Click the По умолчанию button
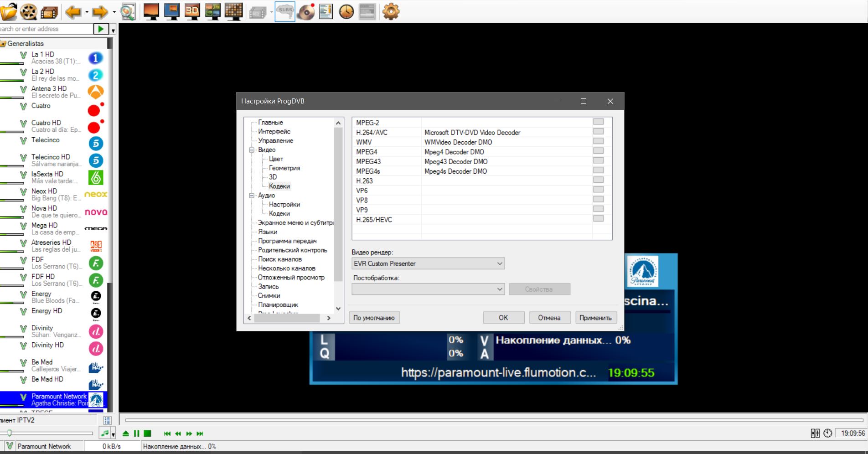The image size is (868, 454). pyautogui.click(x=374, y=318)
